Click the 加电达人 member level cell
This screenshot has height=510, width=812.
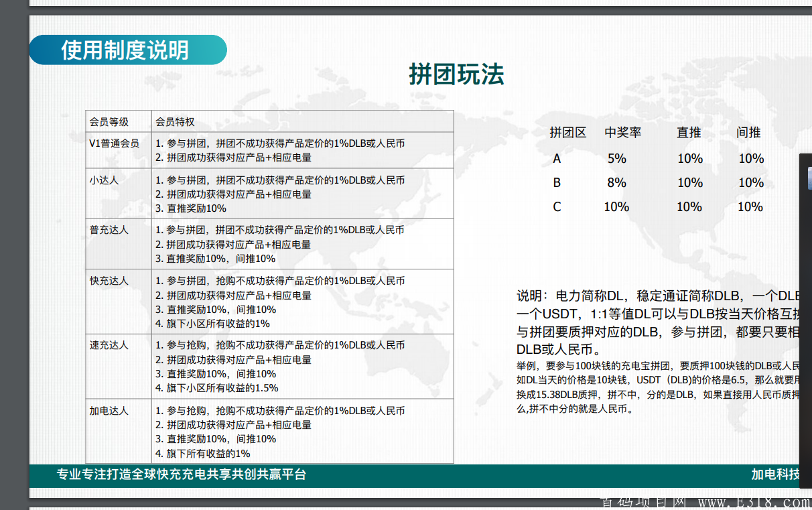pyautogui.click(x=109, y=410)
